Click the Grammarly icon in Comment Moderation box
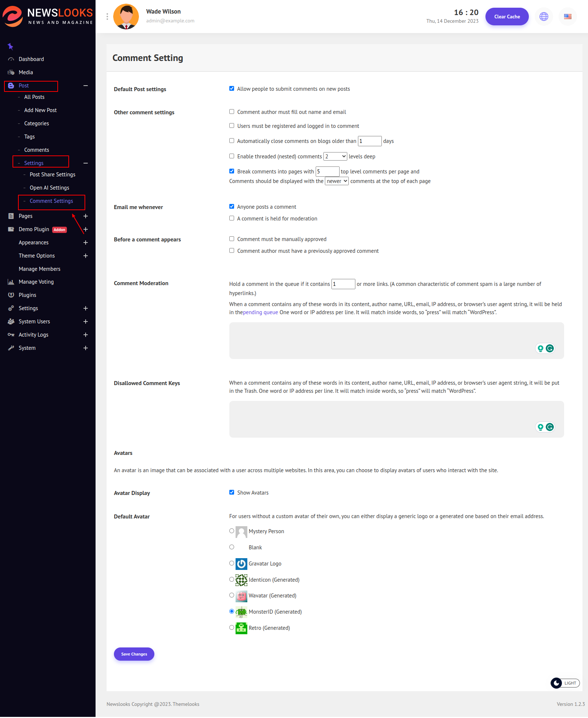 [550, 348]
